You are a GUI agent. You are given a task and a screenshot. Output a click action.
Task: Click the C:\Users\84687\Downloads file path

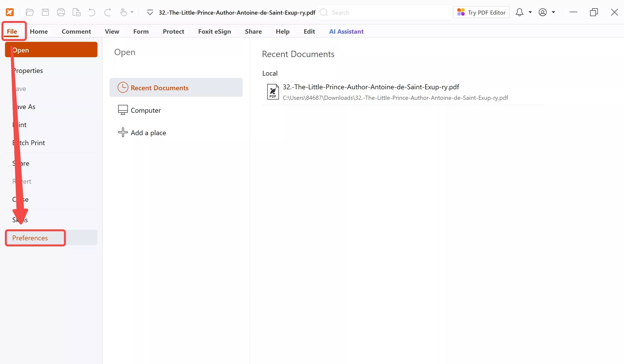tap(395, 98)
